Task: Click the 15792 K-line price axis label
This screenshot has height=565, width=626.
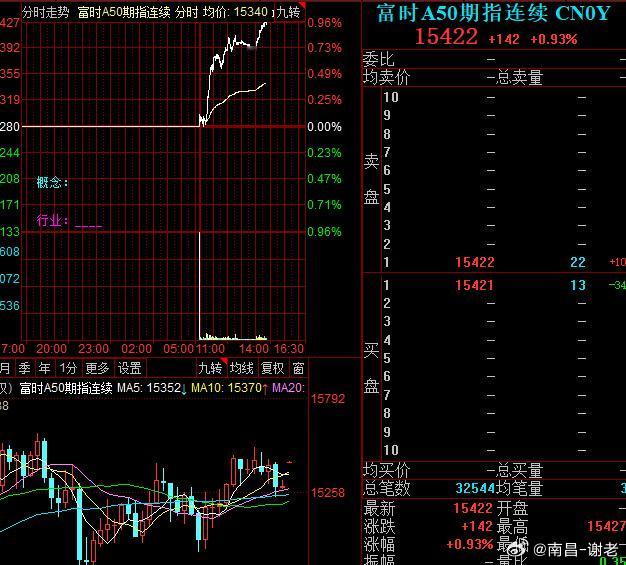Action: pos(328,398)
